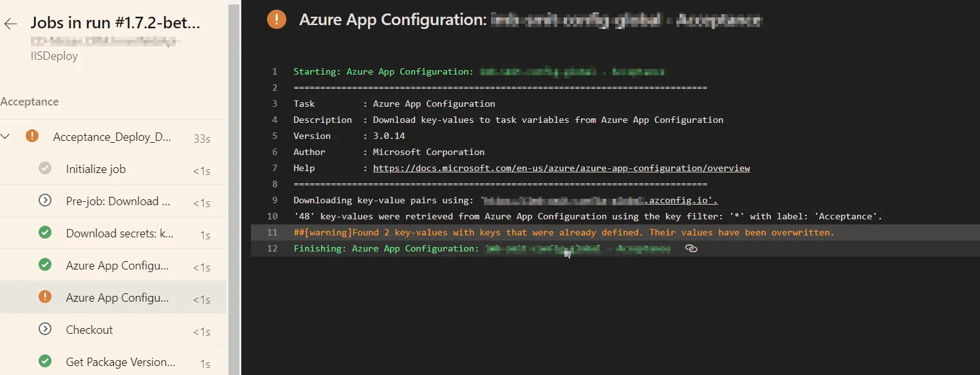Image resolution: width=980 pixels, height=375 pixels.
Task: Open the Pre-job: Download step
Action: tap(113, 201)
